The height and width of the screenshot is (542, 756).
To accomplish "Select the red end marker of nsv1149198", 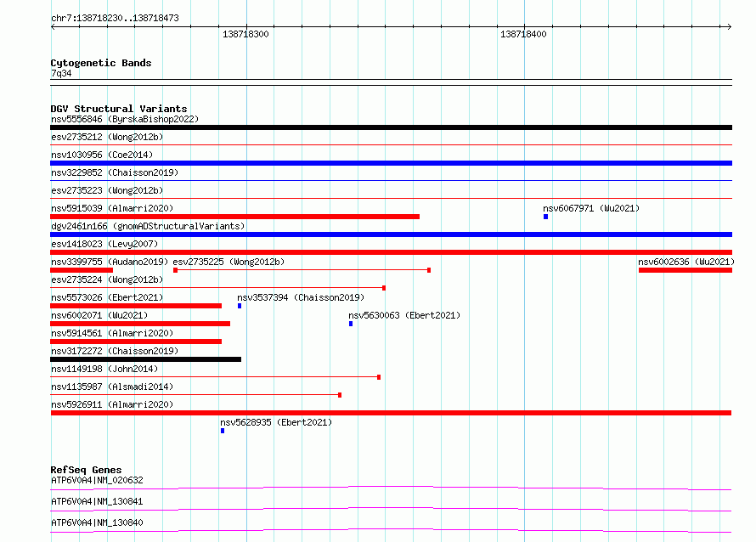I will (379, 377).
